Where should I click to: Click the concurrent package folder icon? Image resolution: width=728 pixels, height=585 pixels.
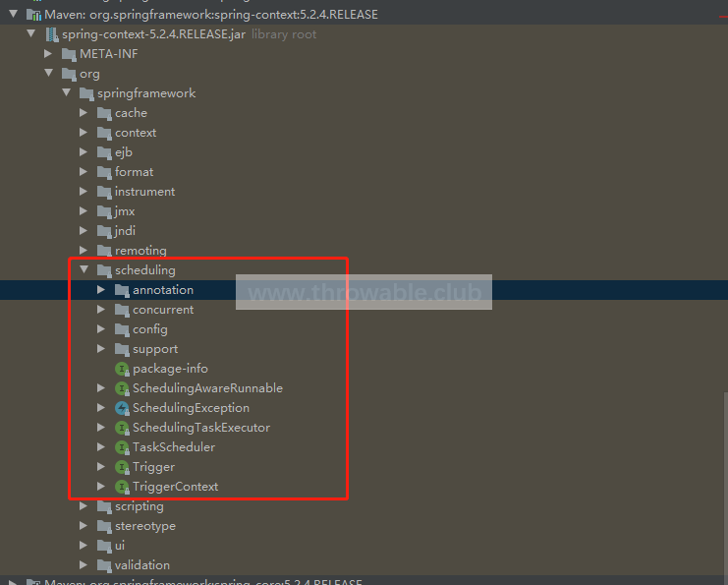[122, 310]
